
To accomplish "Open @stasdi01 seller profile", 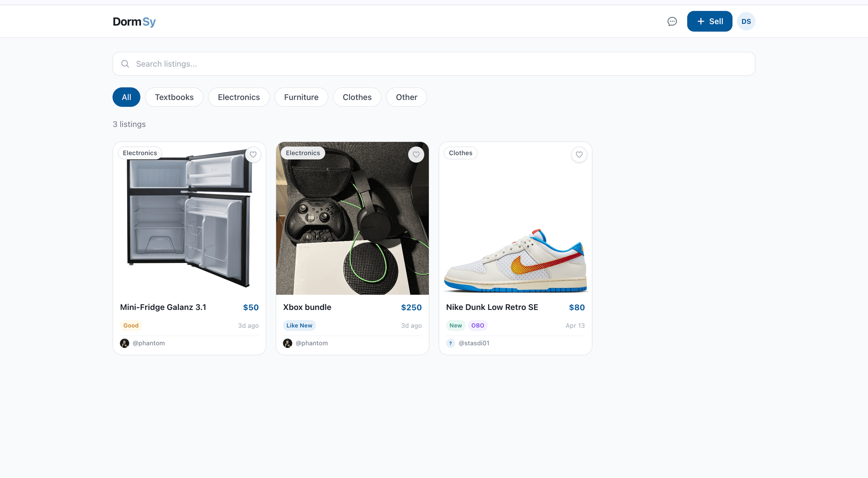I will click(474, 343).
